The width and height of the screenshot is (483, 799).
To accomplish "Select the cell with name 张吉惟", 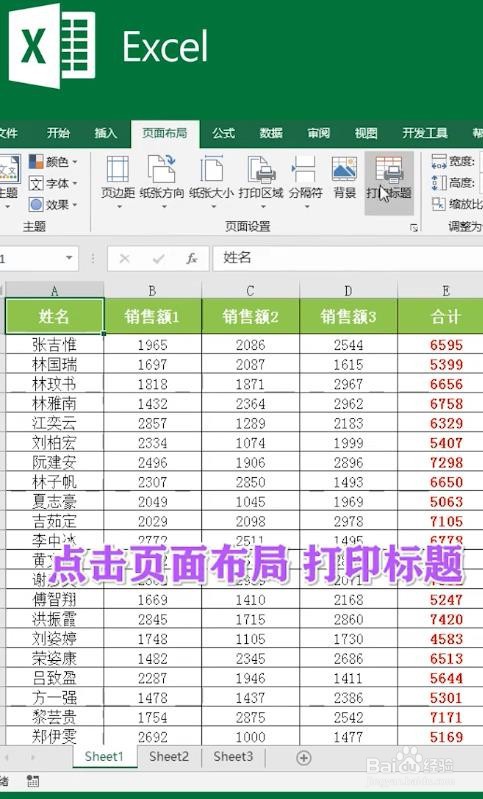I will click(x=55, y=344).
